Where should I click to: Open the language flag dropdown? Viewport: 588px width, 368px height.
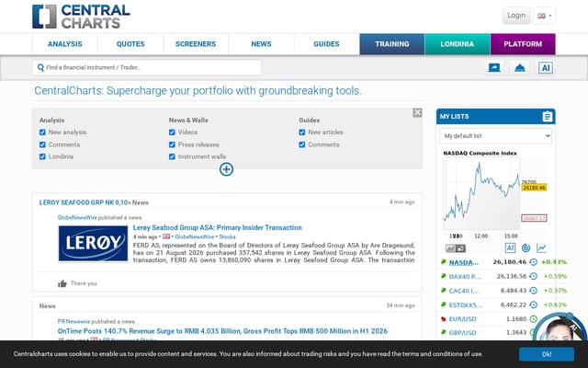click(544, 16)
